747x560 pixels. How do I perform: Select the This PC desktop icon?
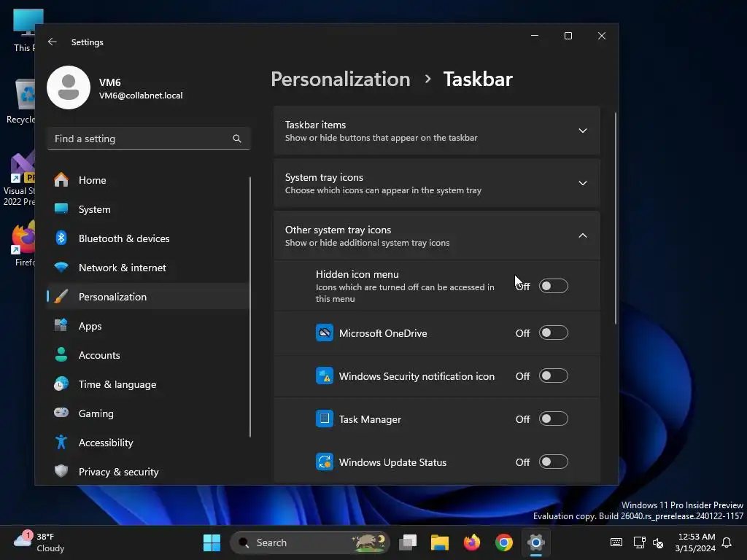tap(24, 31)
